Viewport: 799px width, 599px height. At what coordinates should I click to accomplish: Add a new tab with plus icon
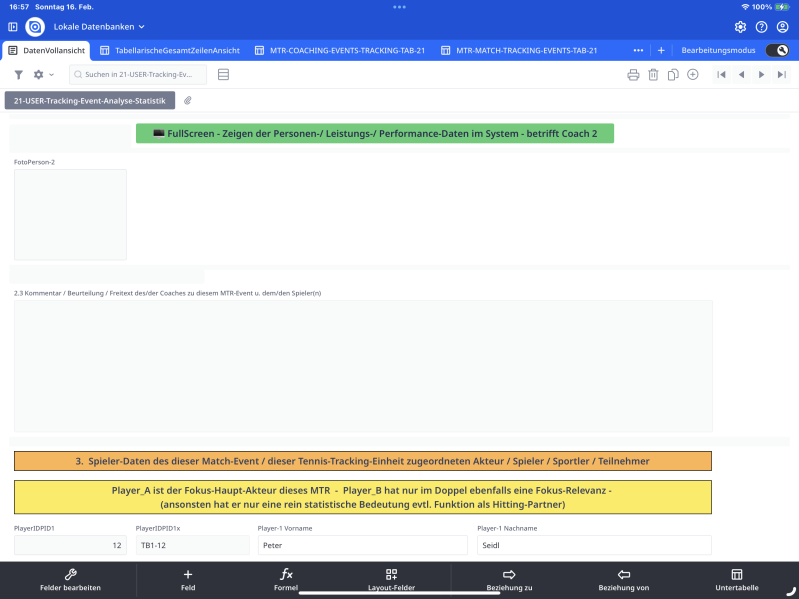coord(661,50)
